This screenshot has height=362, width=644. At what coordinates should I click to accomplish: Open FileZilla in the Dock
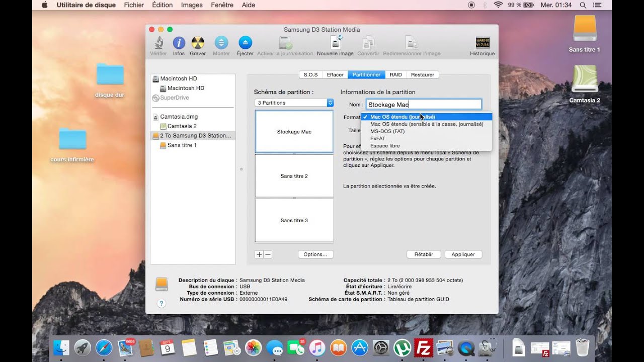(423, 347)
